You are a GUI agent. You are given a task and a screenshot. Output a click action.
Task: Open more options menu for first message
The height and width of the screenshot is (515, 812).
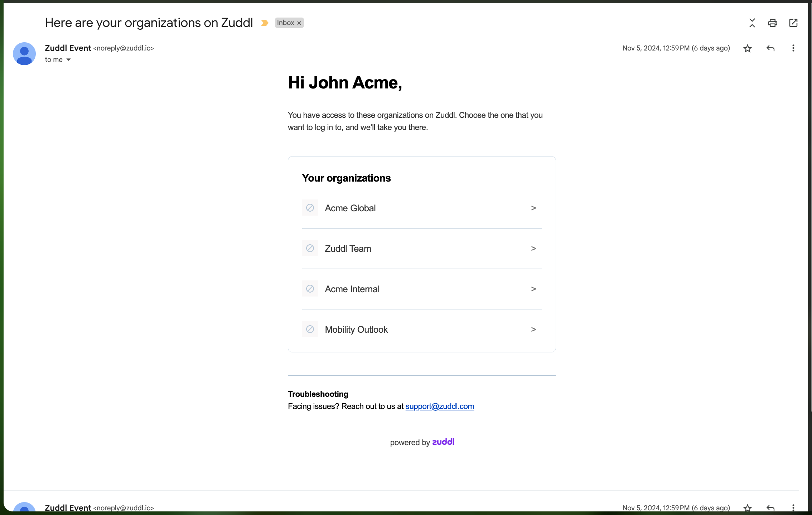click(x=793, y=48)
